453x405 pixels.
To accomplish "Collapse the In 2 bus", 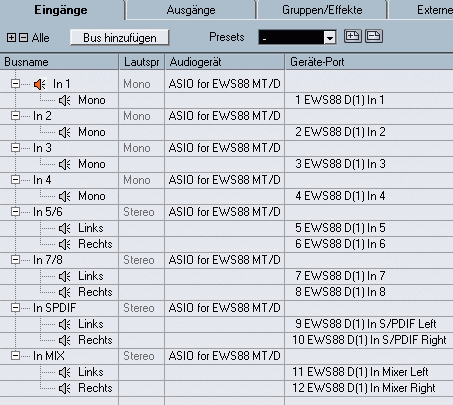I will [15, 116].
